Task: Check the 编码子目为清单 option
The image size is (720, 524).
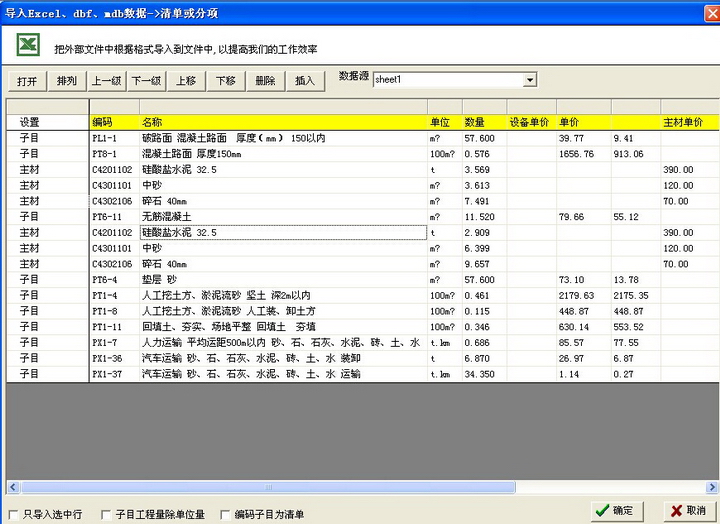Action: pyautogui.click(x=224, y=514)
